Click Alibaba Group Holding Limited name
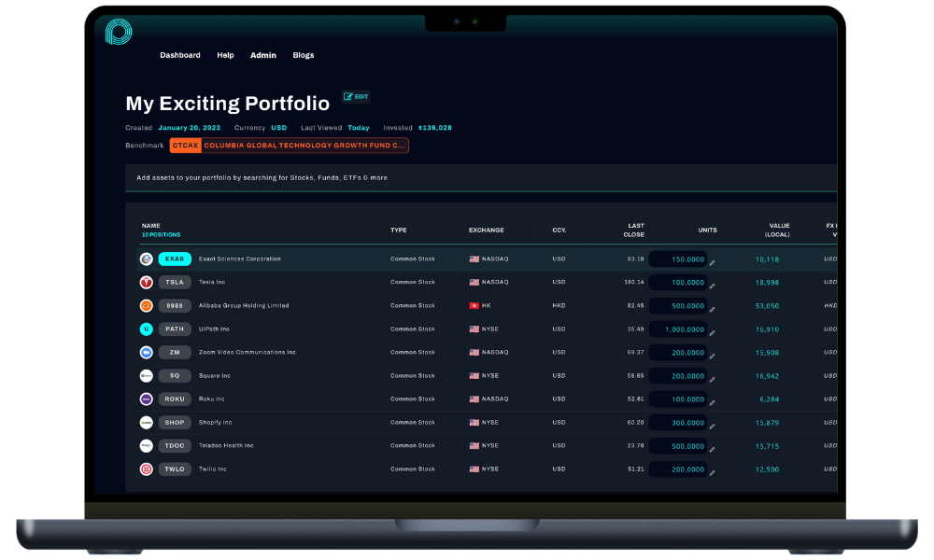Image resolution: width=934 pixels, height=560 pixels. pyautogui.click(x=244, y=306)
